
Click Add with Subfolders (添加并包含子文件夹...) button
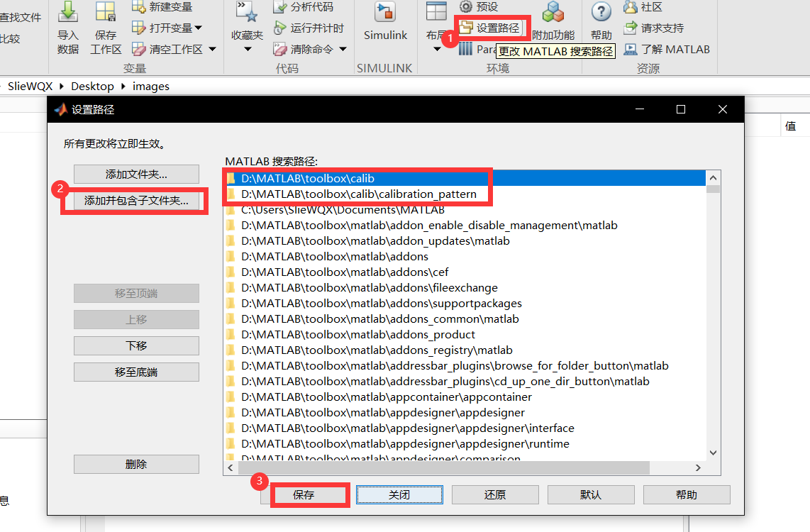136,201
